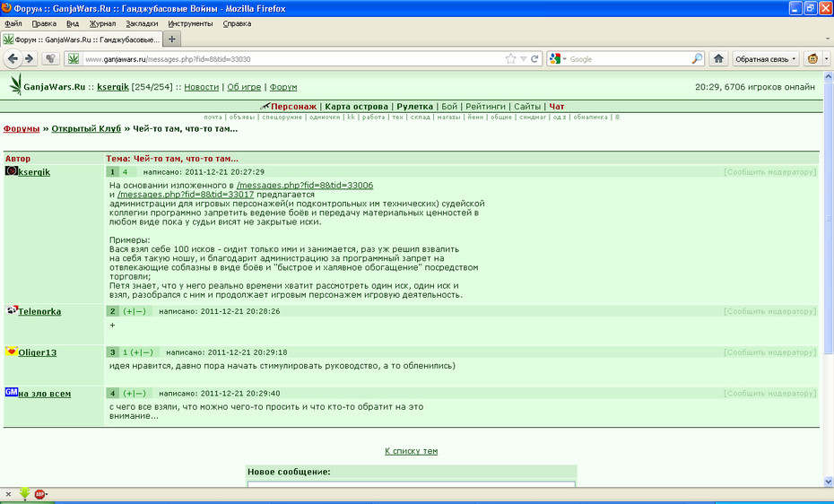Open link /messages.php?fid=8&tid=33017
This screenshot has height=504, width=834.
point(186,194)
